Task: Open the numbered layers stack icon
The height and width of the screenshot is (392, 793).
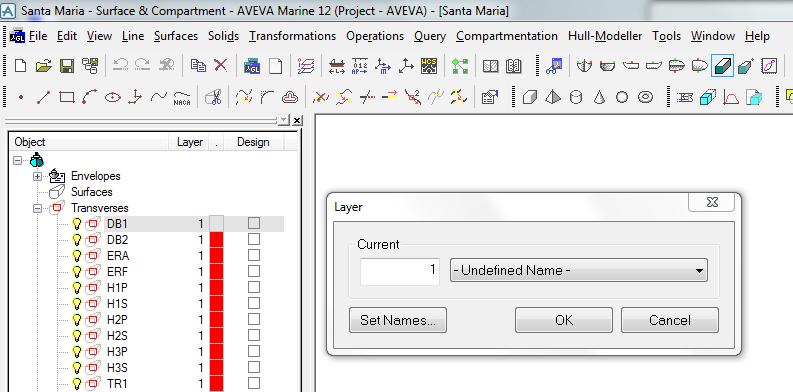Action: coord(306,66)
